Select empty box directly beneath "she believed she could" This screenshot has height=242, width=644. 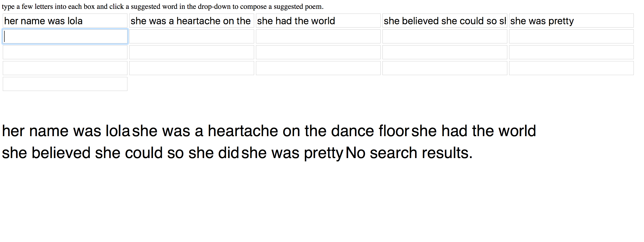[445, 36]
